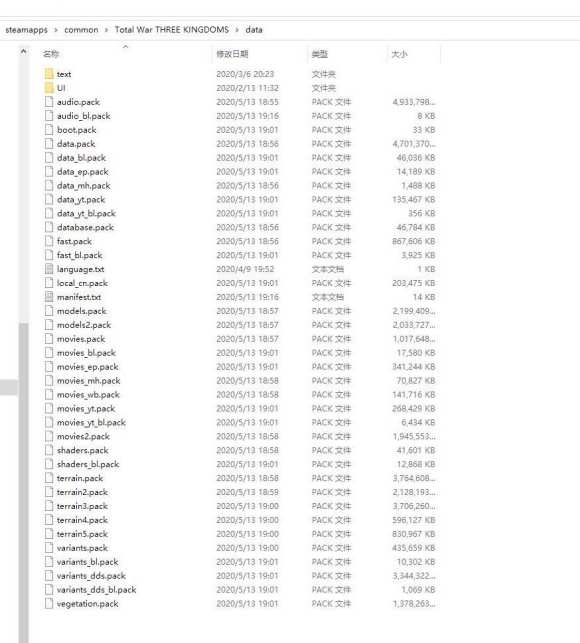Click the navigation pane scroll-up arrow
Image resolution: width=580 pixels, height=643 pixels.
24,52
